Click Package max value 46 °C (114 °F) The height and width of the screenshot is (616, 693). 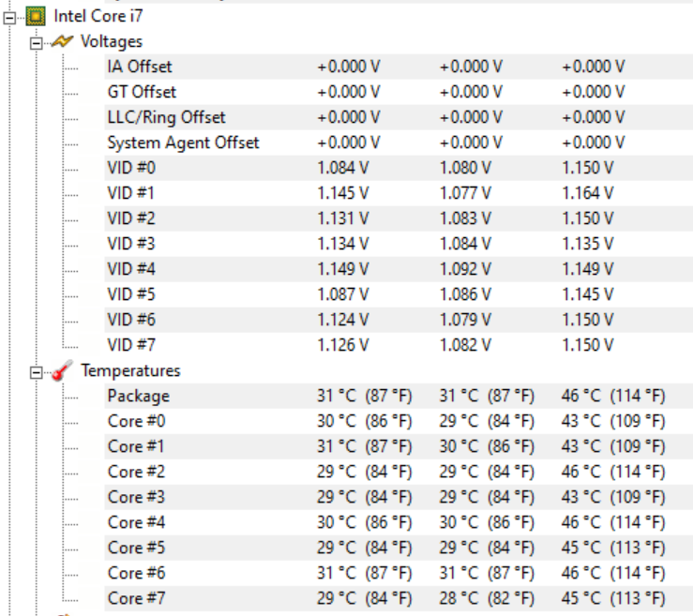pyautogui.click(x=613, y=396)
